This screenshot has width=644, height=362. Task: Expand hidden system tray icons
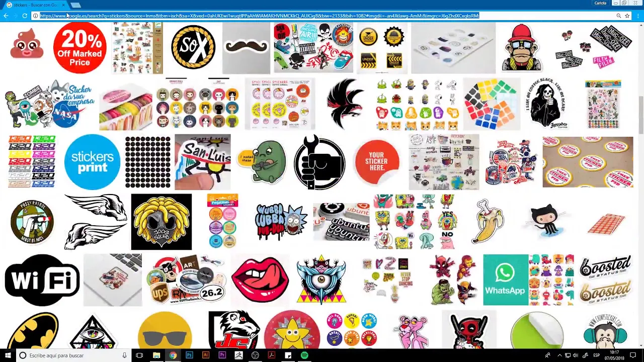[559, 355]
